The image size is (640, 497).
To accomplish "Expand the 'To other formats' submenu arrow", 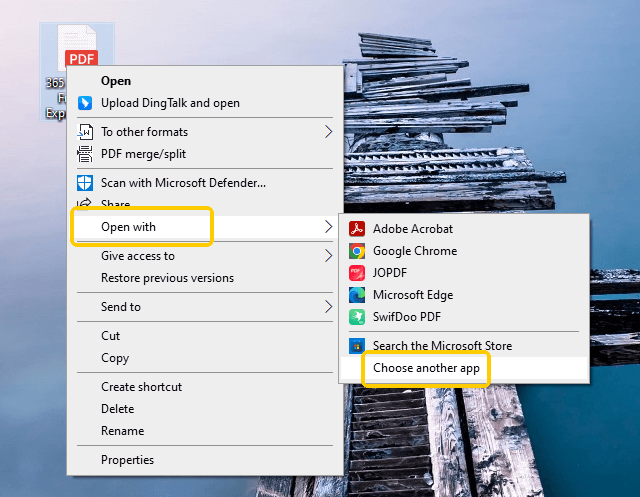I will point(328,132).
